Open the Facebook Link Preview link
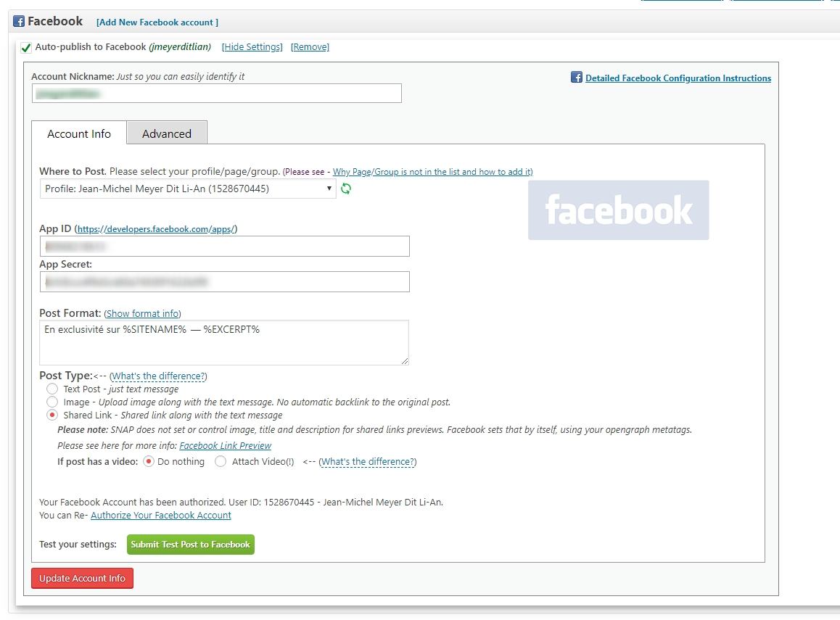The width and height of the screenshot is (840, 620). click(x=225, y=445)
